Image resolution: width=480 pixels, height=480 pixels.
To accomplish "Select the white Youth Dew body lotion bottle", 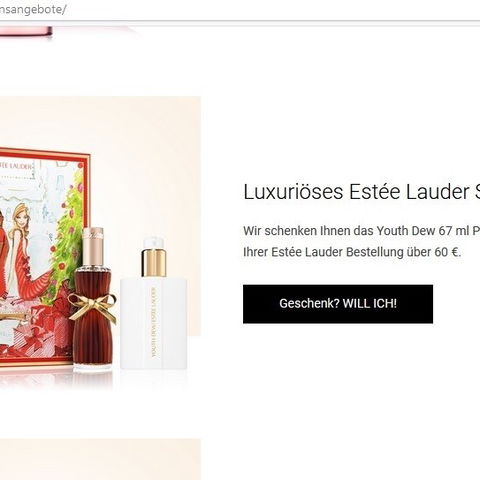I will (x=153, y=303).
